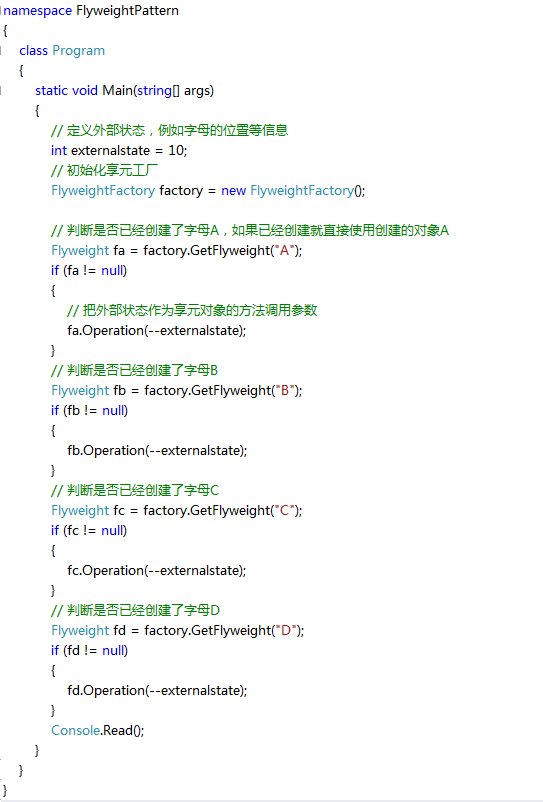This screenshot has width=543, height=802.
Task: Click 'factory.GetFlyweight("B")' call
Action: tap(222, 391)
